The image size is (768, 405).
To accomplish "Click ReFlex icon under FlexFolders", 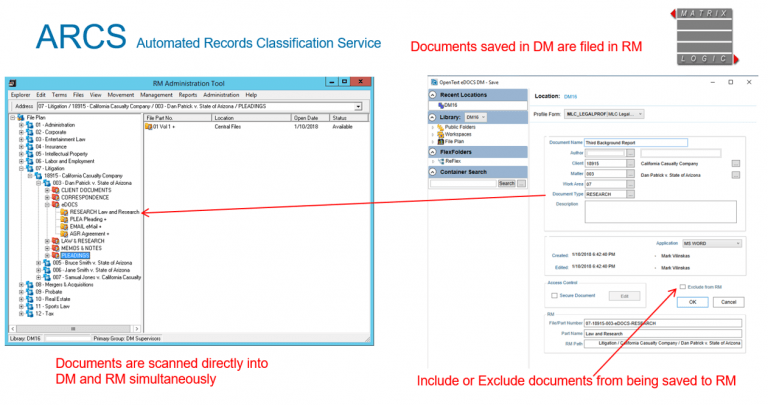I will [441, 161].
